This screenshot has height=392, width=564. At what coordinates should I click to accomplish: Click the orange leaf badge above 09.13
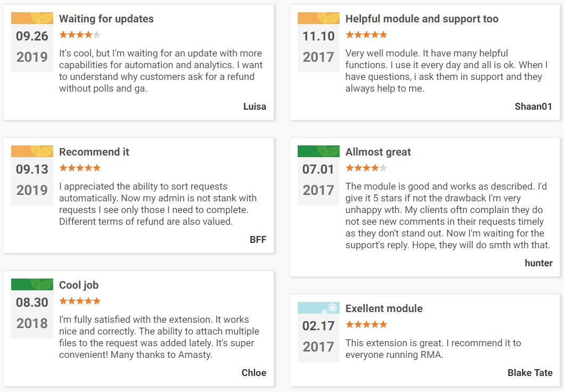(32, 151)
